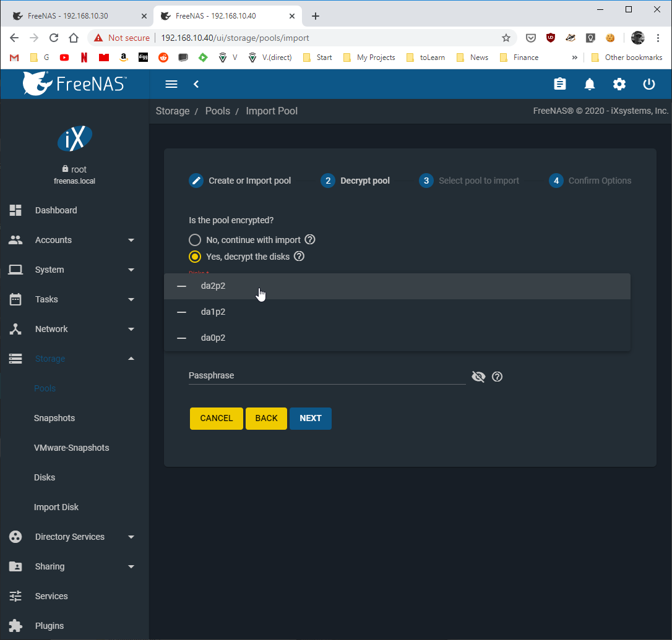This screenshot has height=640, width=672.
Task: Click the FreeNAS logo
Action: 75,83
